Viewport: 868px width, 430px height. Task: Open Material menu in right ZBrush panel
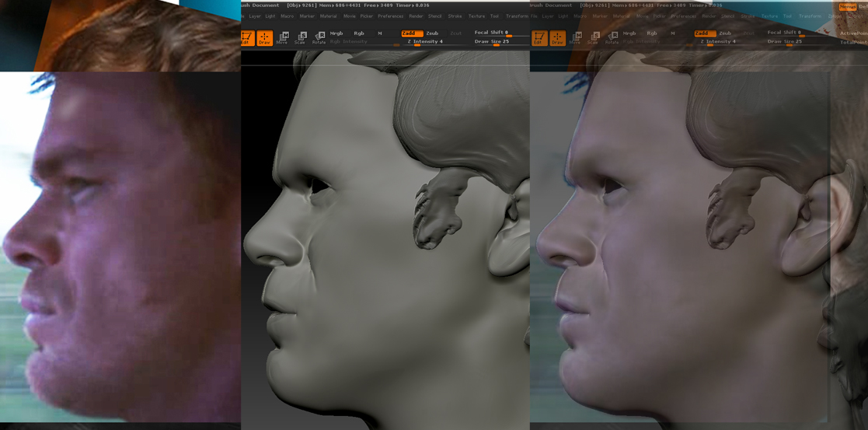click(x=621, y=16)
